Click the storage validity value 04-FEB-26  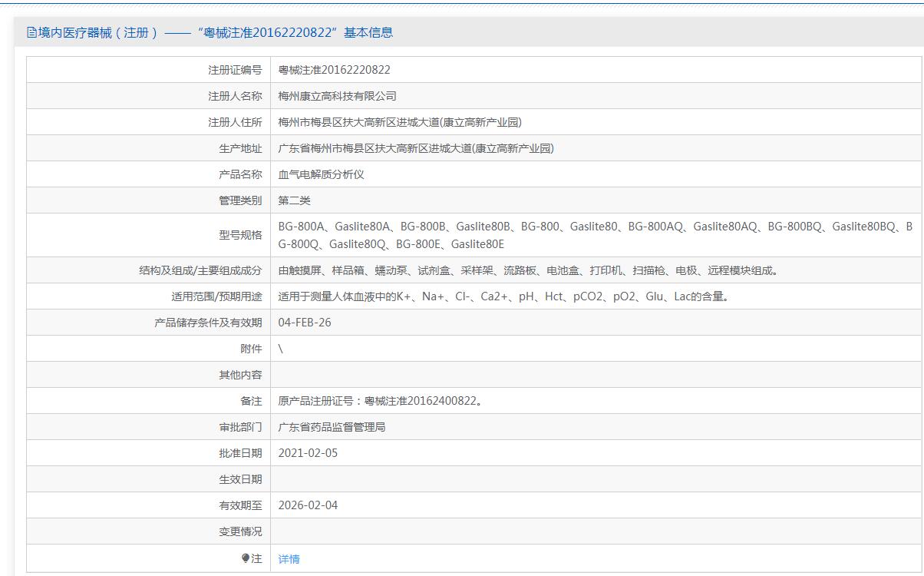point(305,323)
